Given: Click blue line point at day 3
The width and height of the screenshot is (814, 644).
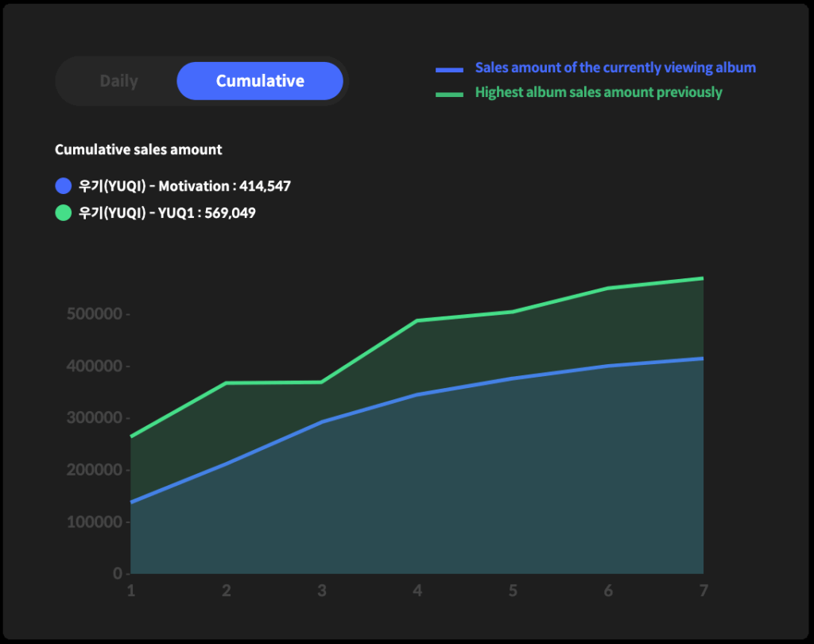Looking at the screenshot, I should click(x=322, y=421).
